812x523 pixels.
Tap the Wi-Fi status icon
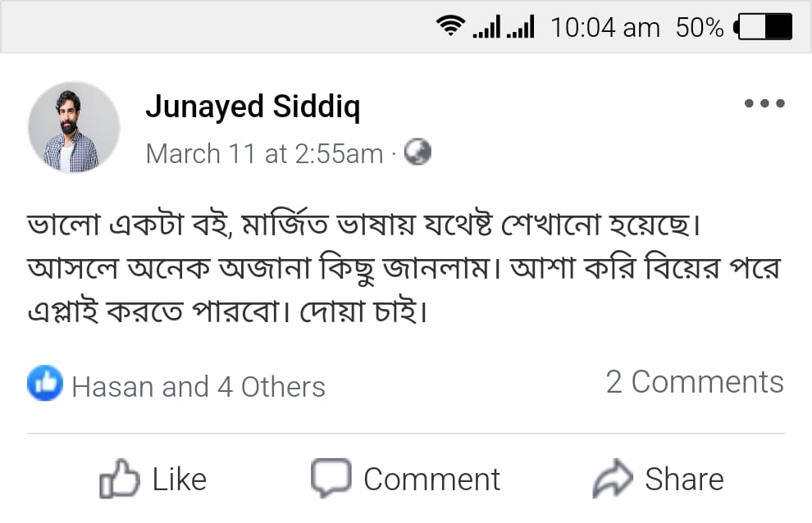click(x=450, y=27)
